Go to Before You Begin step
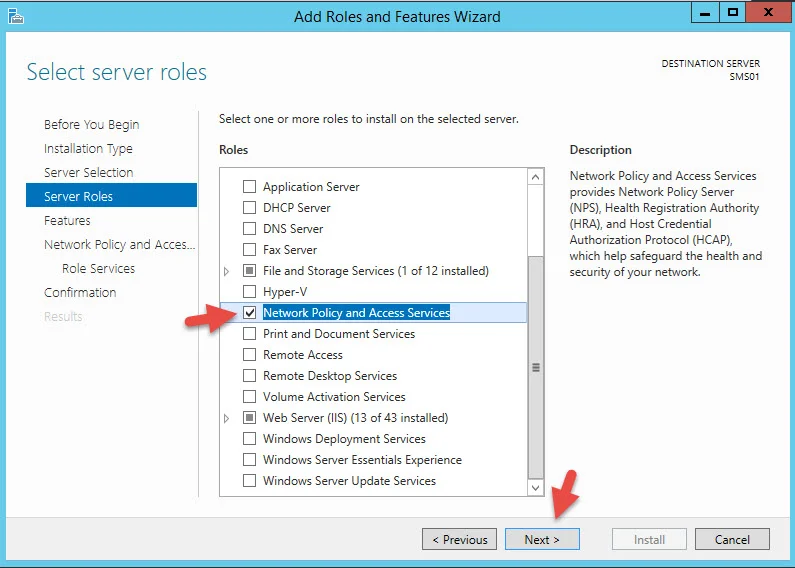The width and height of the screenshot is (795, 568). (91, 125)
